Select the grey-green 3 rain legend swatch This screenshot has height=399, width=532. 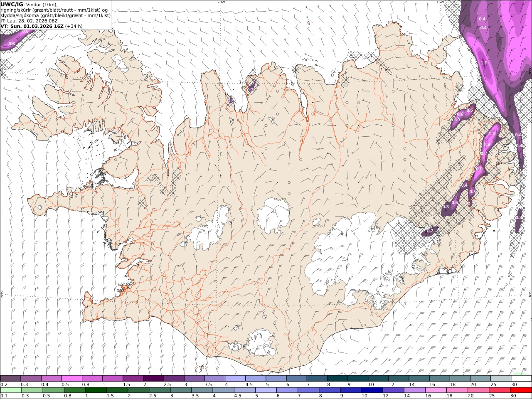pos(181,390)
